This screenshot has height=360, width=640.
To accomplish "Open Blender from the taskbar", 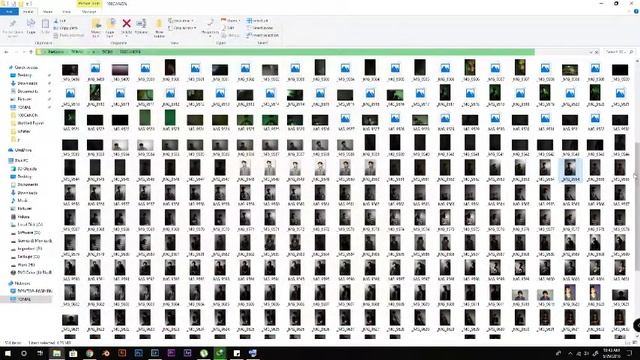I will pyautogui.click(x=106, y=353).
